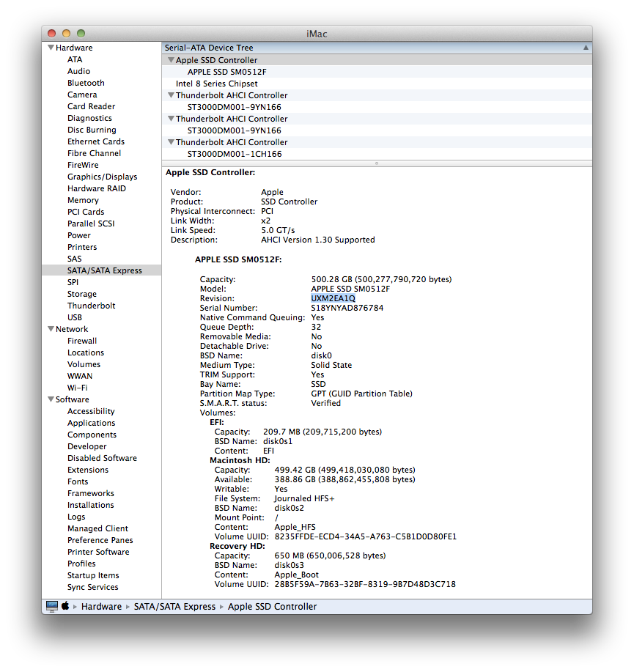Select SPI in the sidebar
This screenshot has width=634, height=672.
tap(73, 282)
